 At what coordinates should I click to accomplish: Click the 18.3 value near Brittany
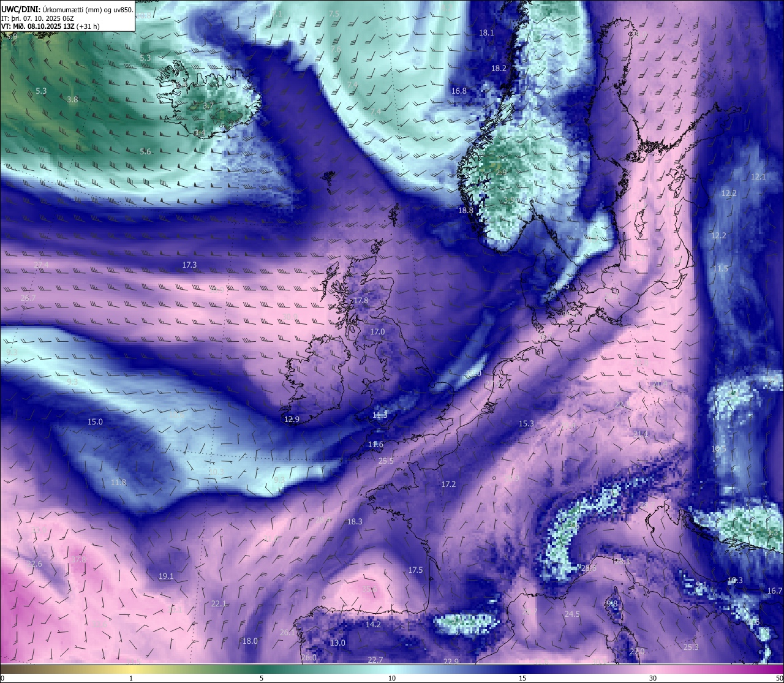(x=355, y=522)
